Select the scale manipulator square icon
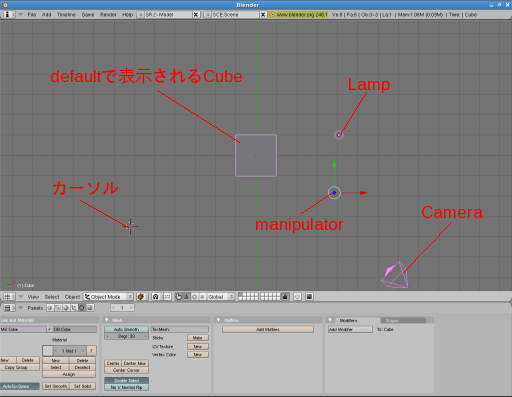Image resolution: width=512 pixels, height=397 pixels. (x=202, y=297)
